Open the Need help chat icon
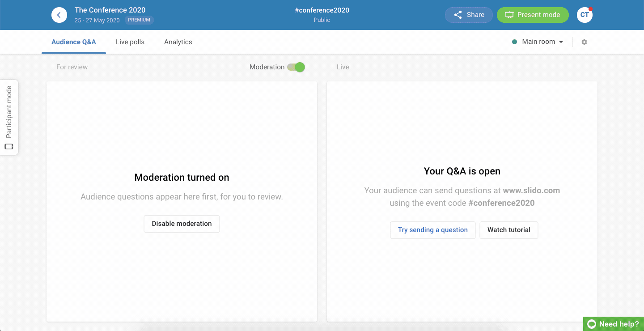 click(592, 324)
